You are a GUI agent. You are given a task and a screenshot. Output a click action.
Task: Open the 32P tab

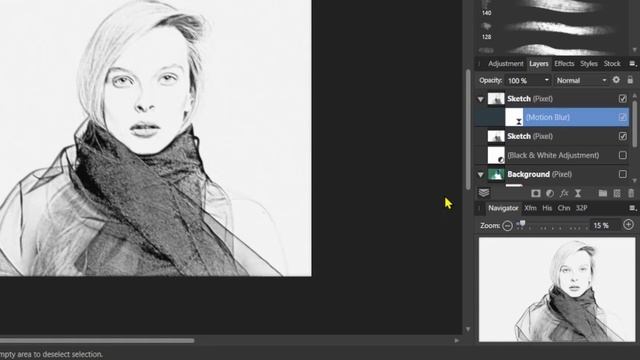click(581, 208)
